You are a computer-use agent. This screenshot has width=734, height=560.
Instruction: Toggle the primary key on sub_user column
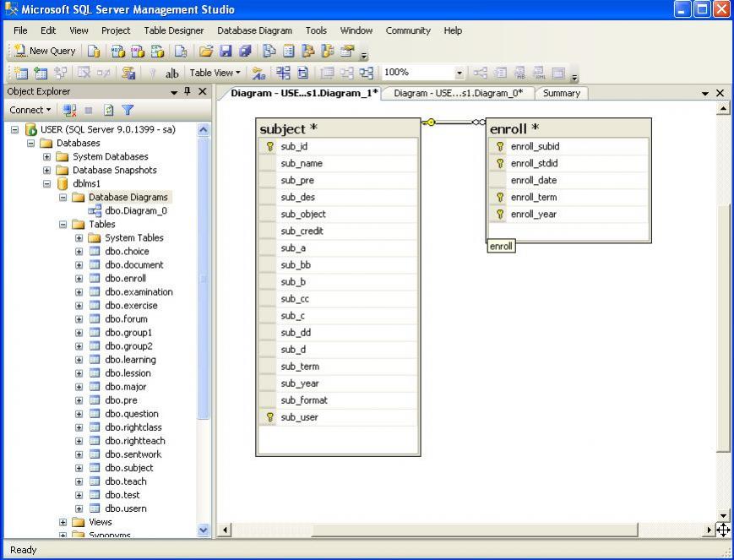click(x=269, y=416)
